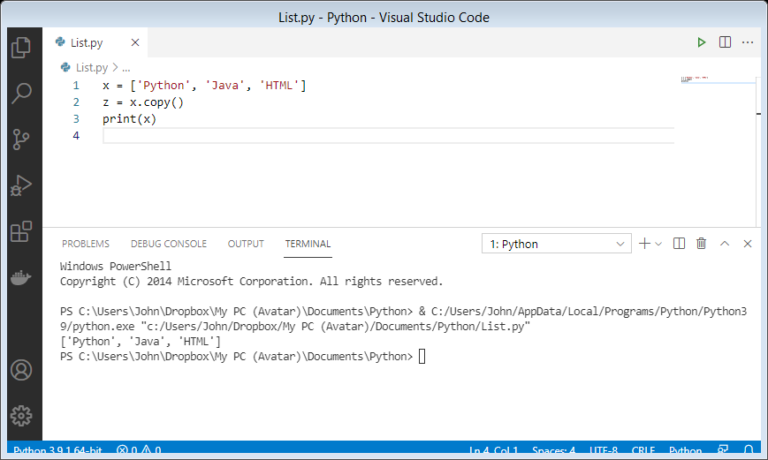
Task: Click the editor minimap code overview
Action: [718, 79]
